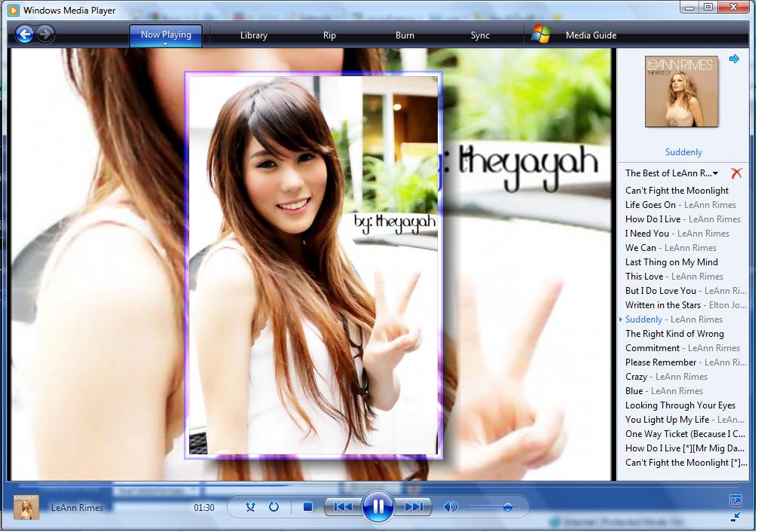Switch to compact mode
Viewport: 758px width, 532px height.
pyautogui.click(x=735, y=517)
